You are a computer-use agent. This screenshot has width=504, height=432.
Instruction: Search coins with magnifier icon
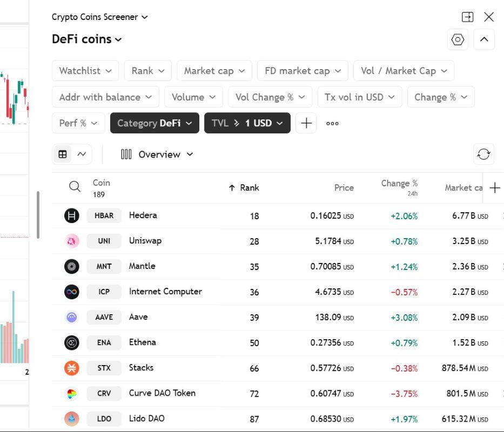coord(75,186)
